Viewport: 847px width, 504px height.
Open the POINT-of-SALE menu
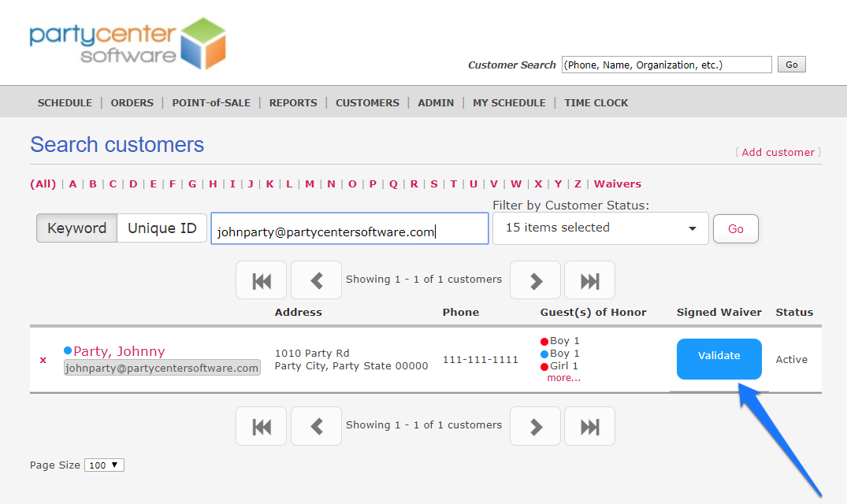point(211,102)
